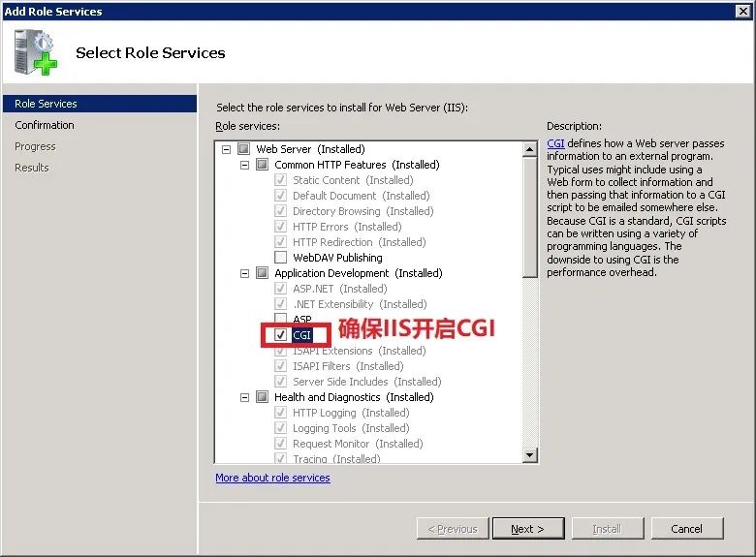
Task: Select the Web Server (Installed) label
Action: pos(310,149)
